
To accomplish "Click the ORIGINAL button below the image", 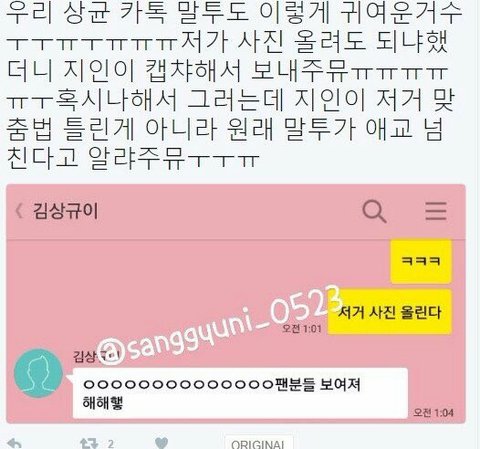I will click(x=259, y=443).
